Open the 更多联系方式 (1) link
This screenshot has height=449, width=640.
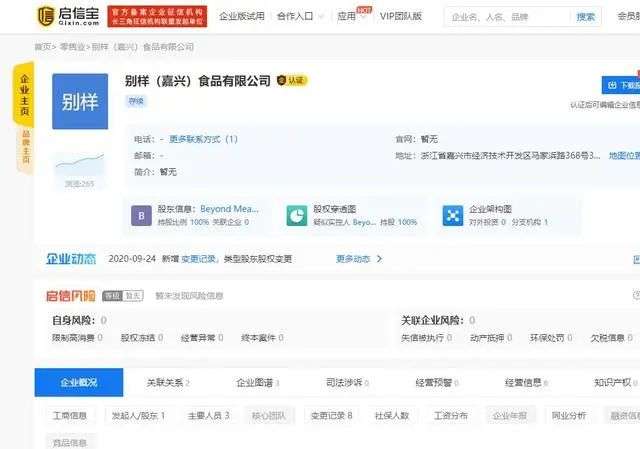pos(203,139)
